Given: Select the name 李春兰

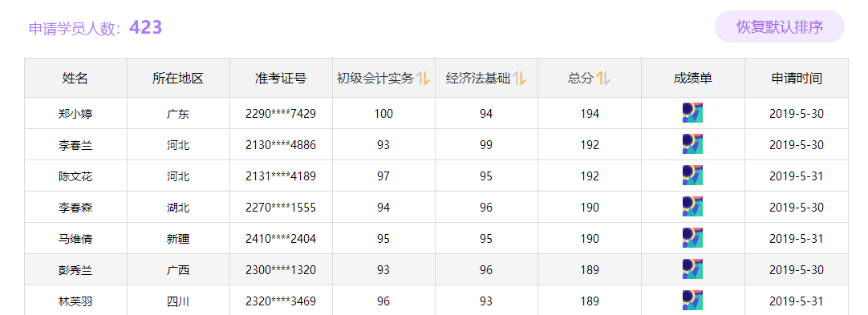Looking at the screenshot, I should (x=75, y=145).
